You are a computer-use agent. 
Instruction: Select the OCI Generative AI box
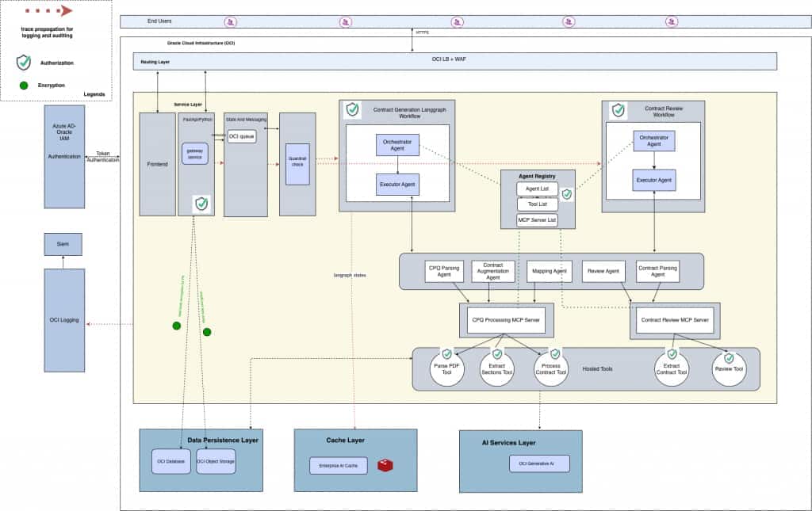[539, 463]
